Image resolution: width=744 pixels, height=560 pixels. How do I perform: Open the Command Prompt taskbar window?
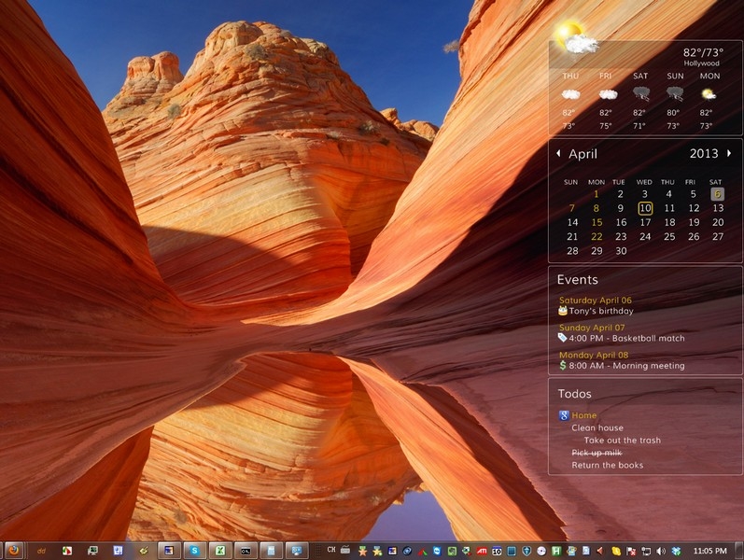tap(246, 551)
